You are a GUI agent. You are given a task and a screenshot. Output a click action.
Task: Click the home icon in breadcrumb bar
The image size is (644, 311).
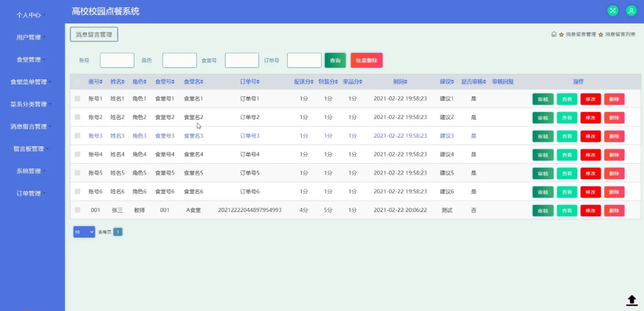click(x=553, y=34)
